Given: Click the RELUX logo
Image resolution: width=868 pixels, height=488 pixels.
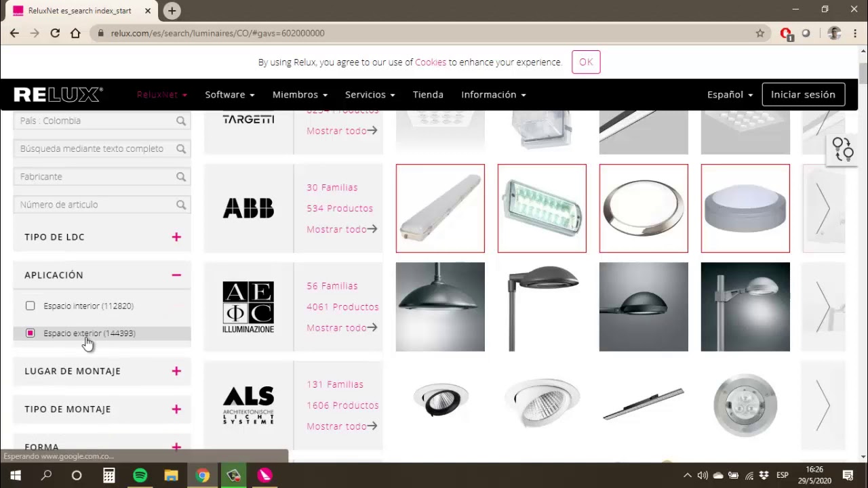Looking at the screenshot, I should click(x=58, y=95).
